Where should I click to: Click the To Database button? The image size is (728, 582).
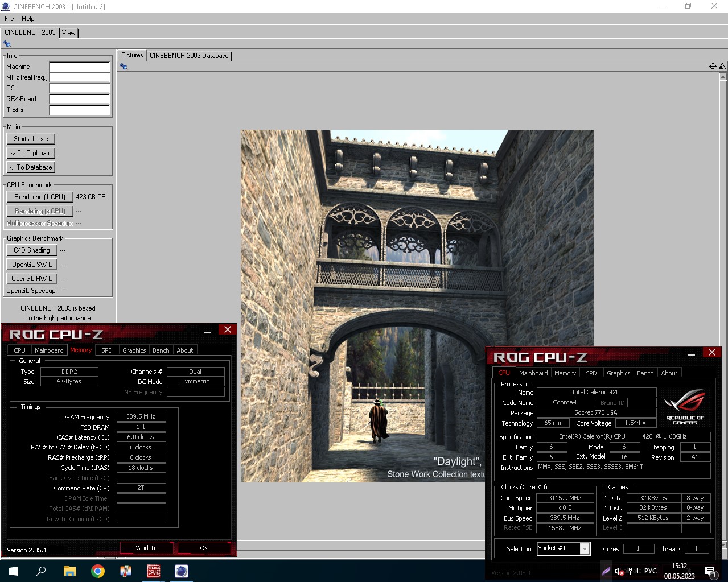pyautogui.click(x=31, y=167)
